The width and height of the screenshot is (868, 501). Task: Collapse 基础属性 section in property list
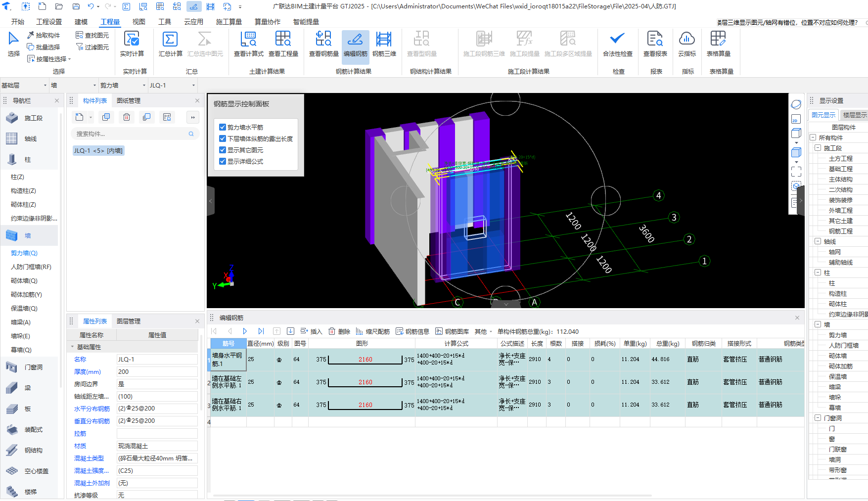pyautogui.click(x=72, y=347)
